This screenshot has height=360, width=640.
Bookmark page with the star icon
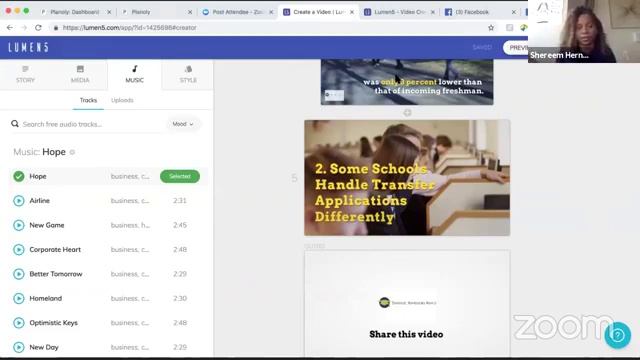coord(491,28)
